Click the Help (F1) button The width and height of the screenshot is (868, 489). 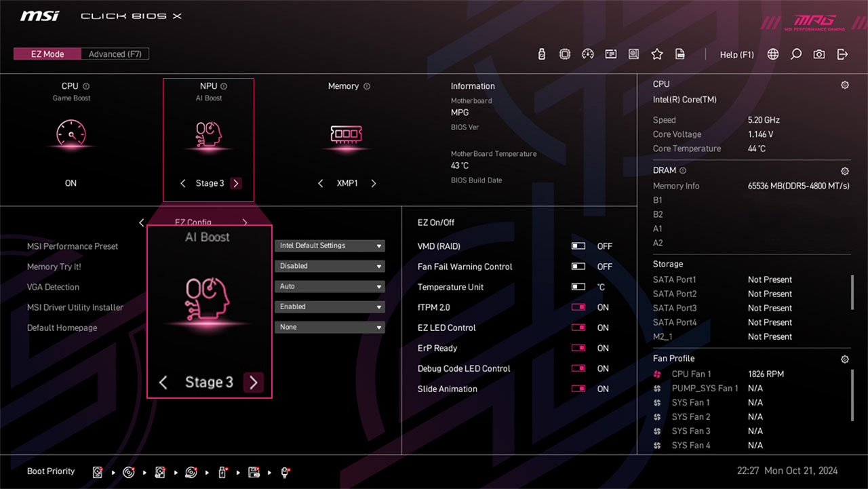(736, 54)
